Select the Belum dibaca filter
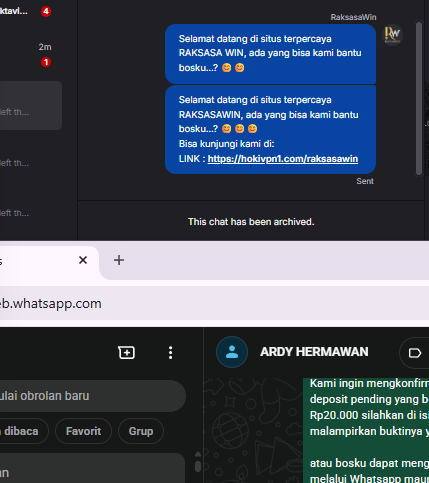This screenshot has height=483, width=429. point(23,431)
